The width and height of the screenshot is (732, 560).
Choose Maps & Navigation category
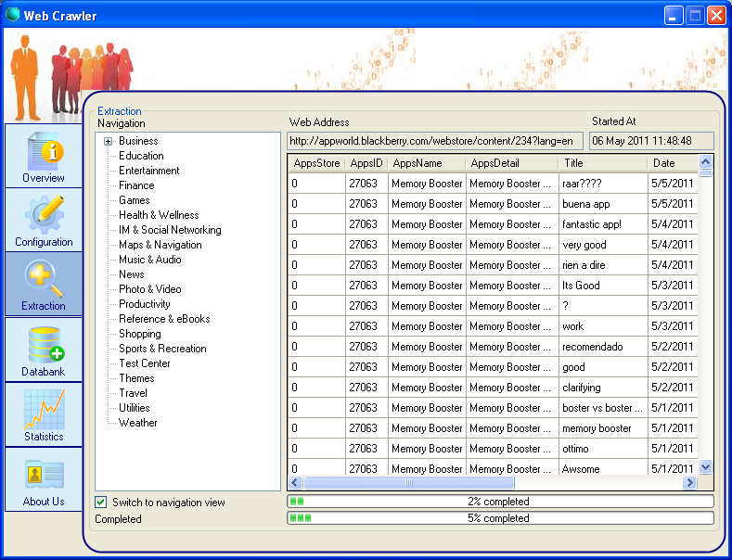161,245
